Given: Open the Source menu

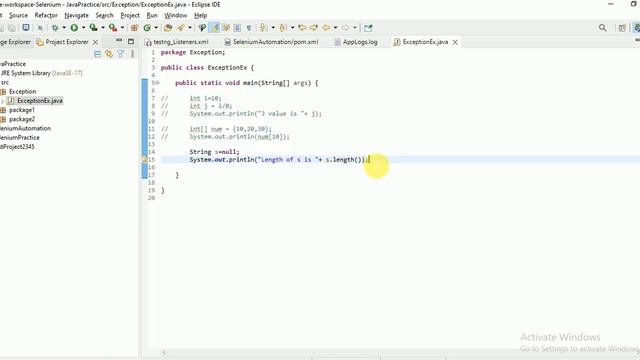Looking at the screenshot, I should pos(18,15).
